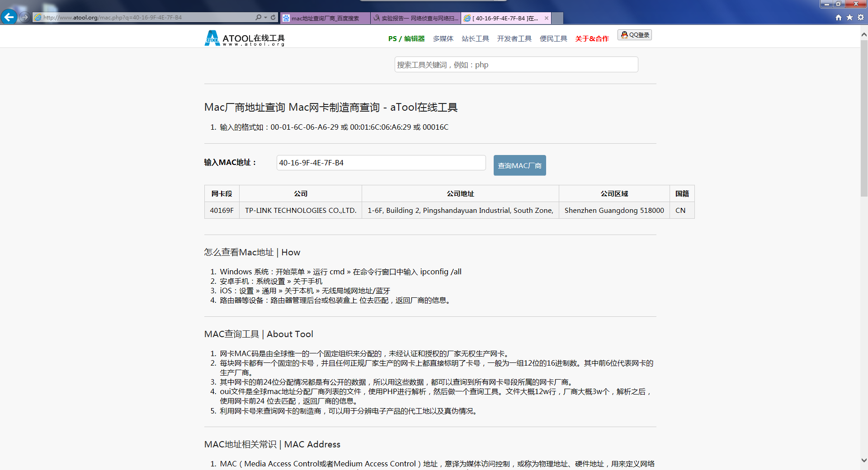
Task: Open the 关于&合作 menu
Action: point(592,39)
